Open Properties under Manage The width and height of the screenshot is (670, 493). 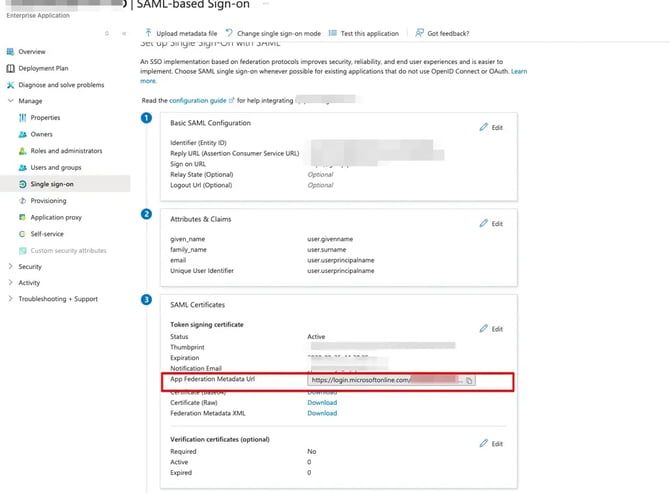[x=45, y=117]
